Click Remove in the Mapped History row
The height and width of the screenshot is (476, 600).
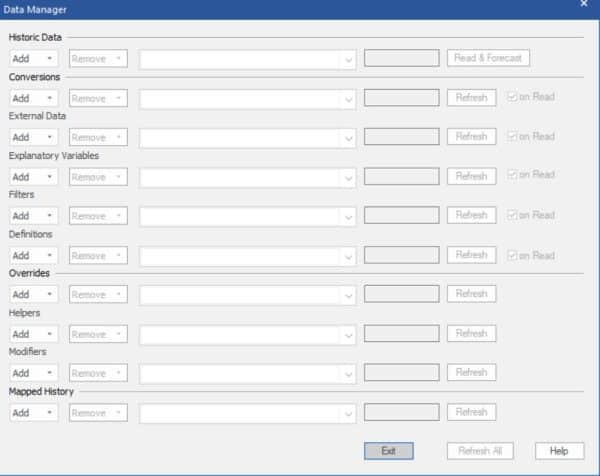[98, 412]
